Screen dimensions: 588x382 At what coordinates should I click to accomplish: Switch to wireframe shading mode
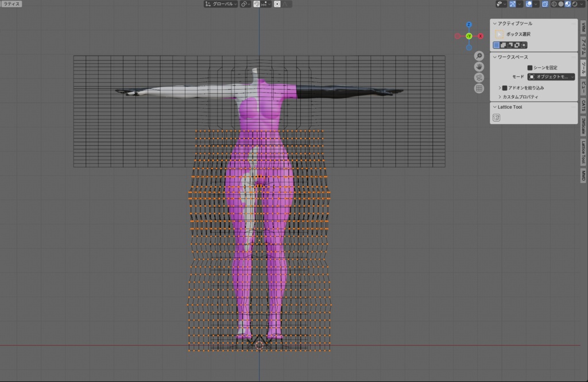click(554, 4)
